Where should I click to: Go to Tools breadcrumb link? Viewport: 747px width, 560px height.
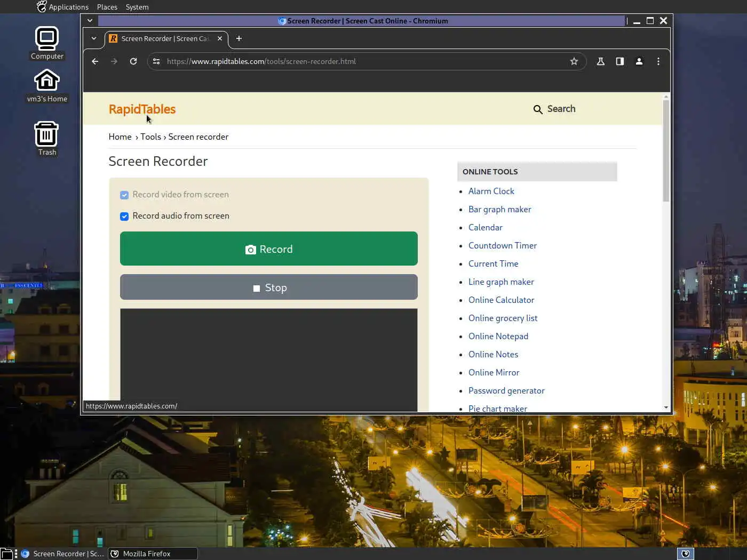tap(150, 137)
